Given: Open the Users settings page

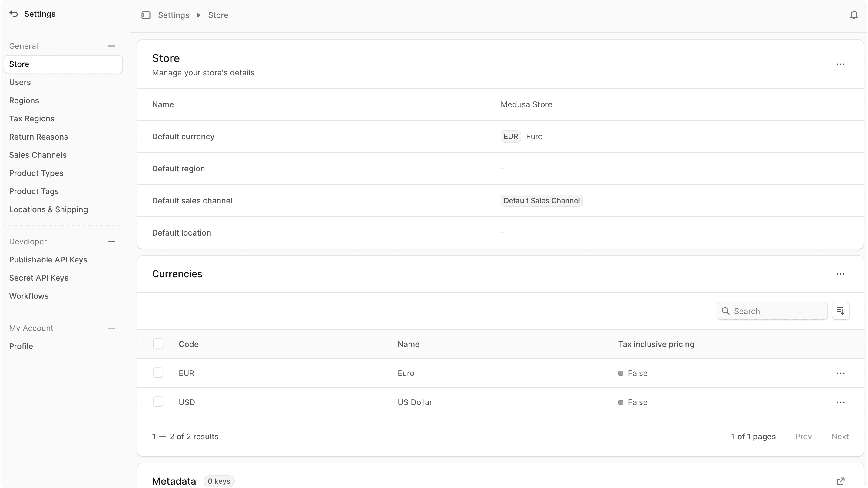Looking at the screenshot, I should [x=20, y=82].
